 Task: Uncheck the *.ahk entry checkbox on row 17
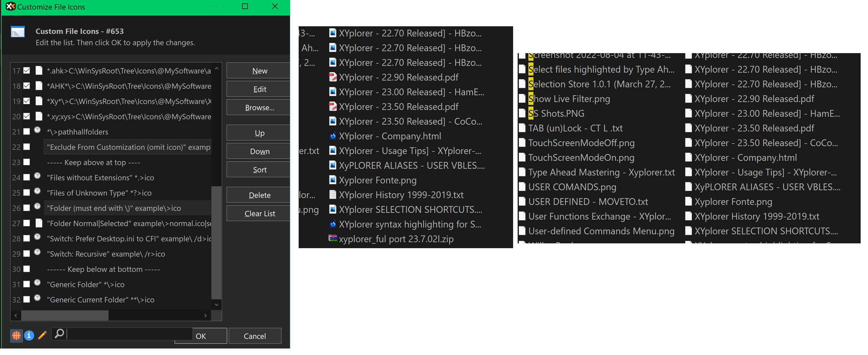27,70
